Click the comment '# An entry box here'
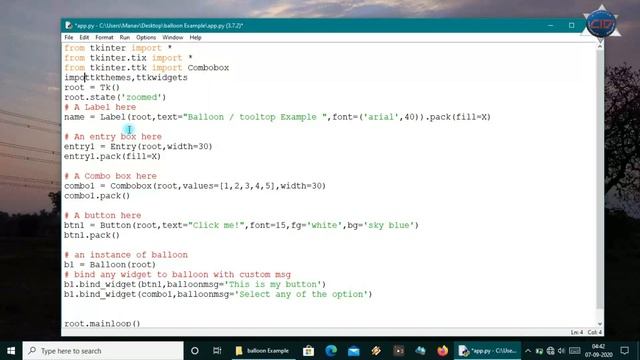The height and width of the screenshot is (360, 640). click(113, 136)
